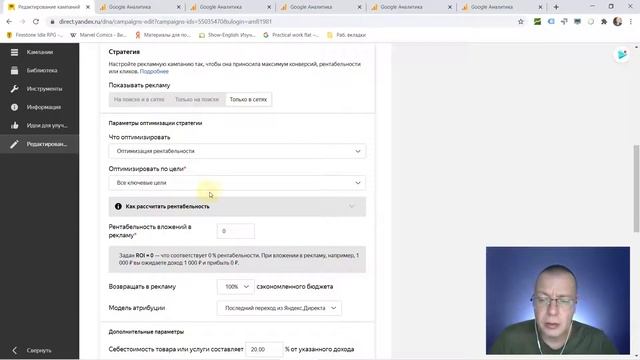
Task: Click the site lock icon in address bar
Action: (x=52, y=22)
